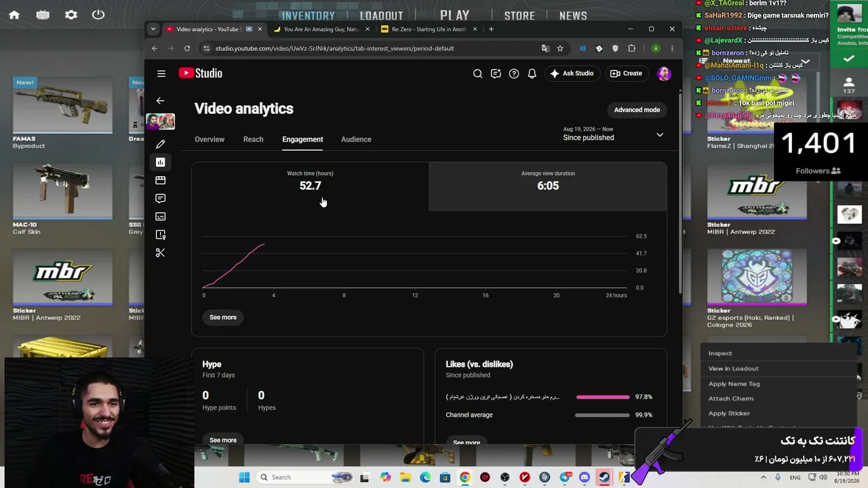Viewport: 868px width, 488px height.
Task: Switch to the Reach analytics tab
Action: click(253, 139)
